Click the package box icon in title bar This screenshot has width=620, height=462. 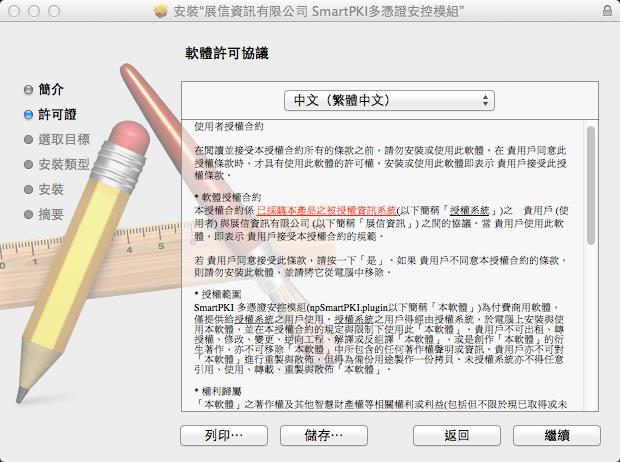pyautogui.click(x=161, y=11)
